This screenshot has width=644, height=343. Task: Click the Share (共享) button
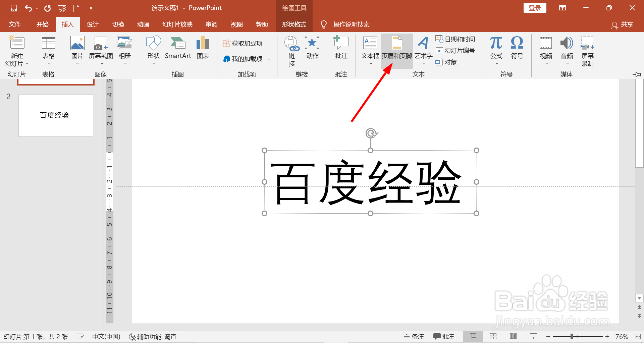pyautogui.click(x=623, y=24)
